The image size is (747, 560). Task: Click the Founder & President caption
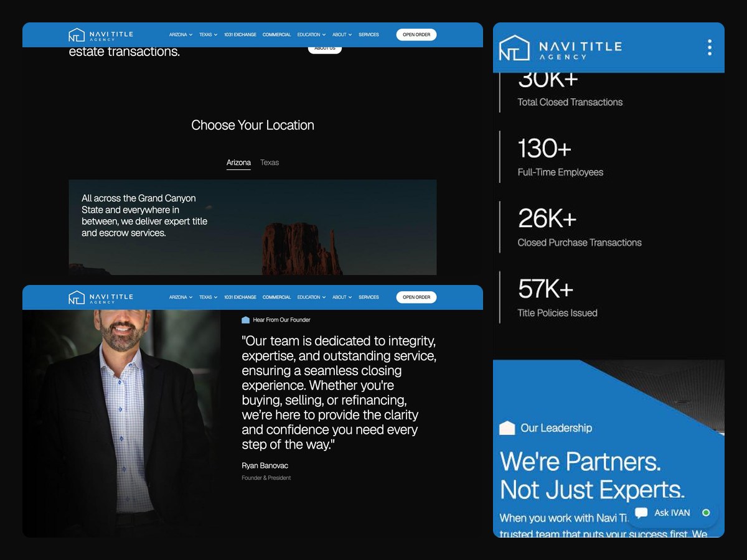(266, 478)
